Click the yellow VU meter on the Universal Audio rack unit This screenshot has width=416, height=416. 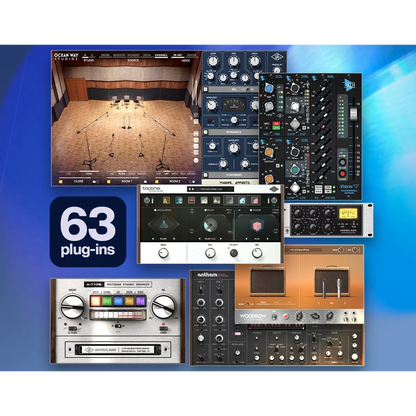348,214
